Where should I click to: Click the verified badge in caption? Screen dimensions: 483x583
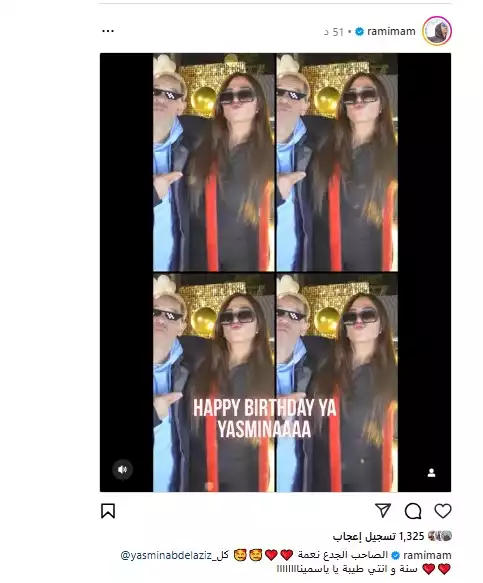tap(396, 555)
